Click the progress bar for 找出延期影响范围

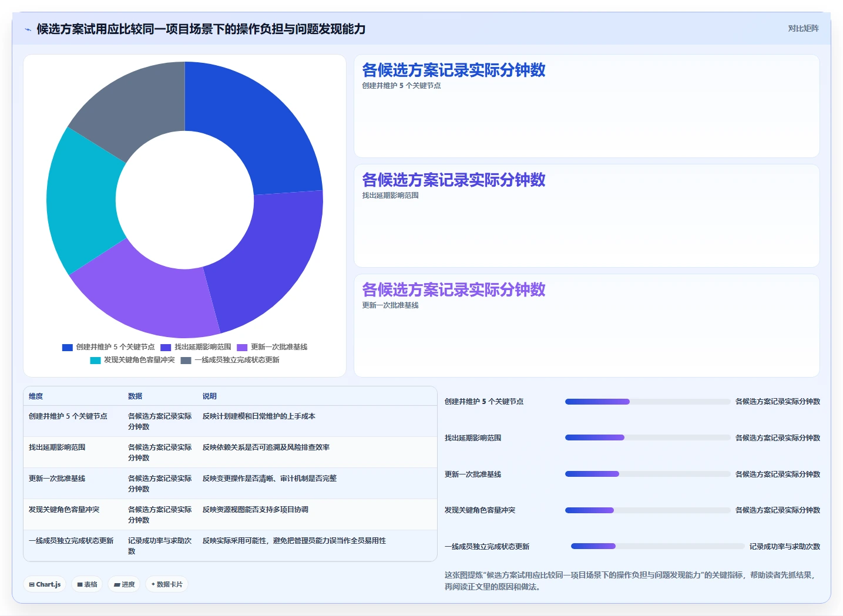(x=648, y=438)
